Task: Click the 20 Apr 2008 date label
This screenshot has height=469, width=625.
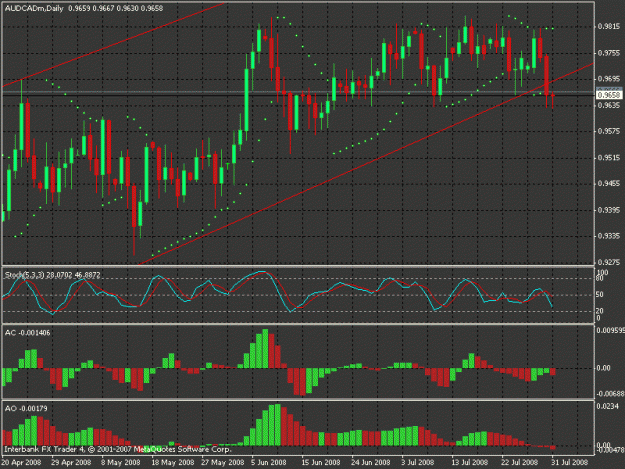Action: (x=22, y=462)
